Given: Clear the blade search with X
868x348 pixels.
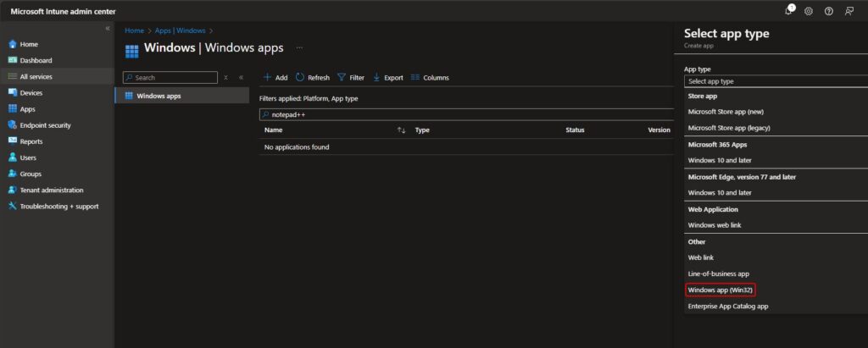Looking at the screenshot, I should [x=225, y=77].
